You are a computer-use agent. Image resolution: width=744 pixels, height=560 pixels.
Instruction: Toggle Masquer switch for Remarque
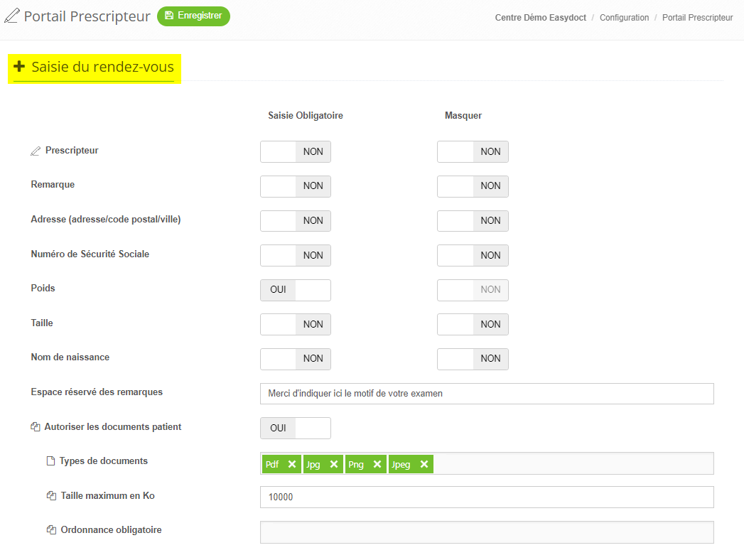point(472,186)
